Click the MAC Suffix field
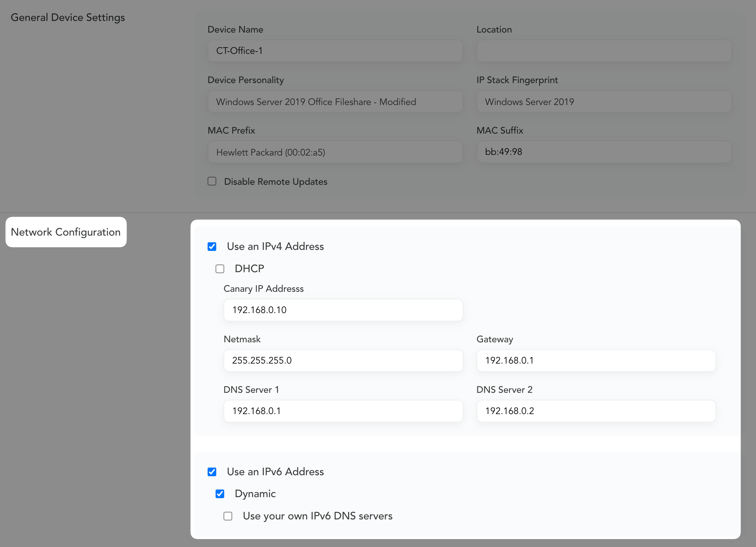 604,152
